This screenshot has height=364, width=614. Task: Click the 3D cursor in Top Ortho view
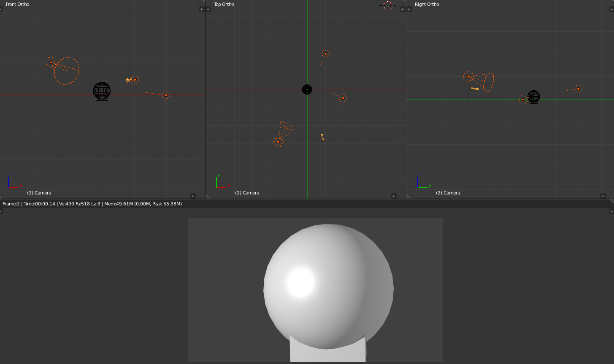388,6
